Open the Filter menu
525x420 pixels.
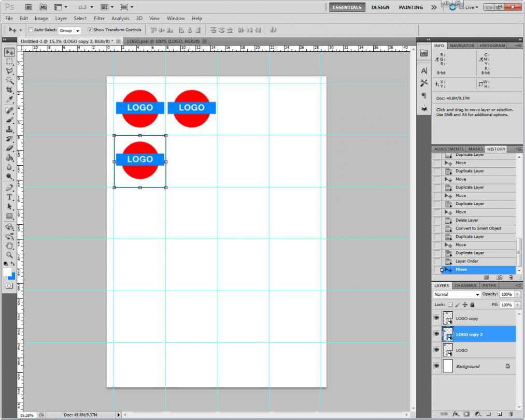tap(99, 19)
